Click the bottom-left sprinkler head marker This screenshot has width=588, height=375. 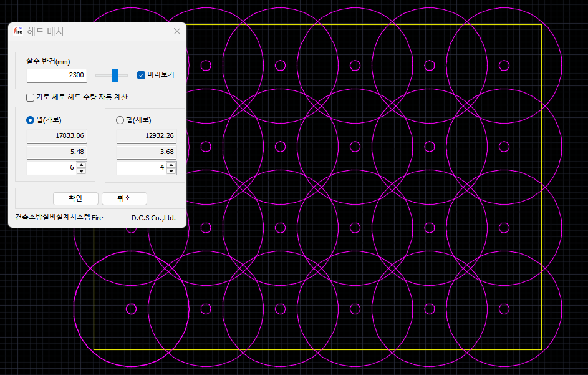pyautogui.click(x=131, y=309)
